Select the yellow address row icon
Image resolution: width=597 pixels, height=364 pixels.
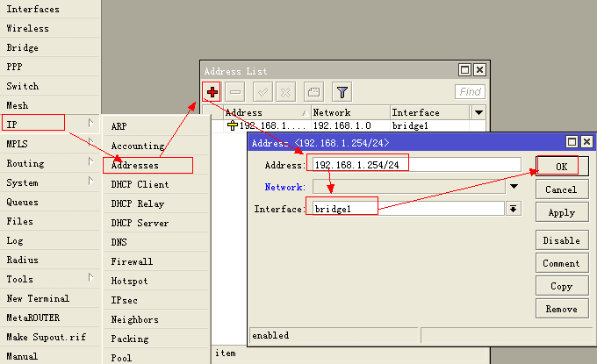pyautogui.click(x=232, y=125)
